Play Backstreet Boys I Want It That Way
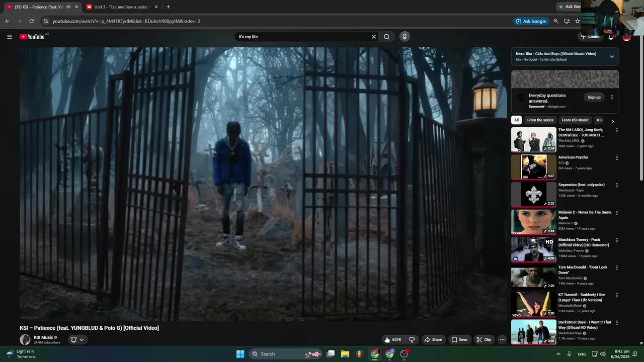 [x=585, y=325]
